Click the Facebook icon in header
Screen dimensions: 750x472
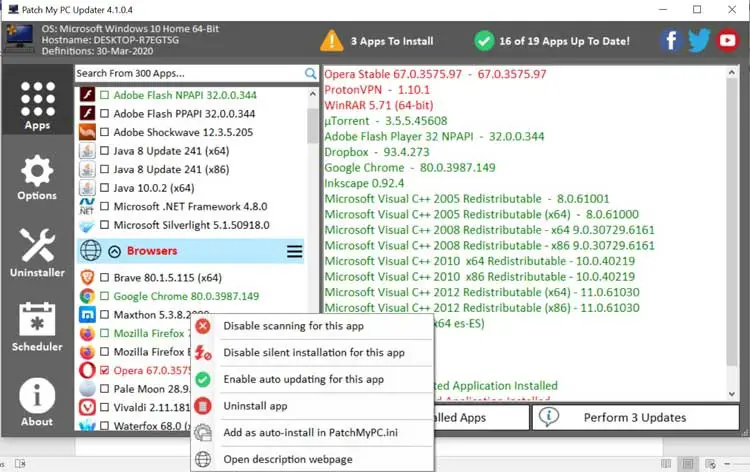pos(671,41)
